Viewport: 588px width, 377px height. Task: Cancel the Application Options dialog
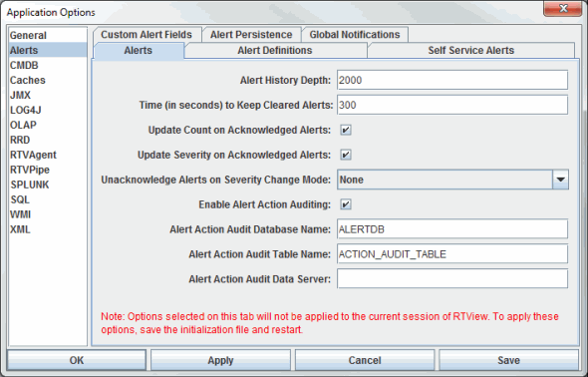(365, 360)
